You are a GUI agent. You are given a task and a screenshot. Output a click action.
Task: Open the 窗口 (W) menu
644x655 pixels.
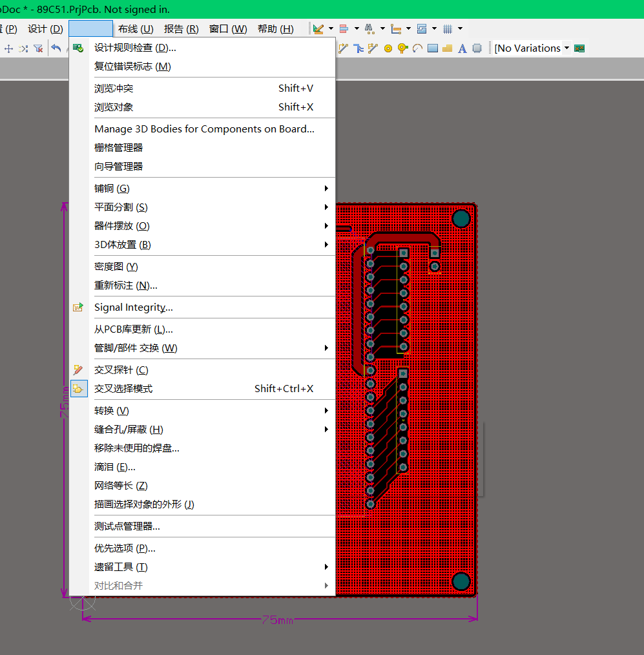tap(228, 29)
